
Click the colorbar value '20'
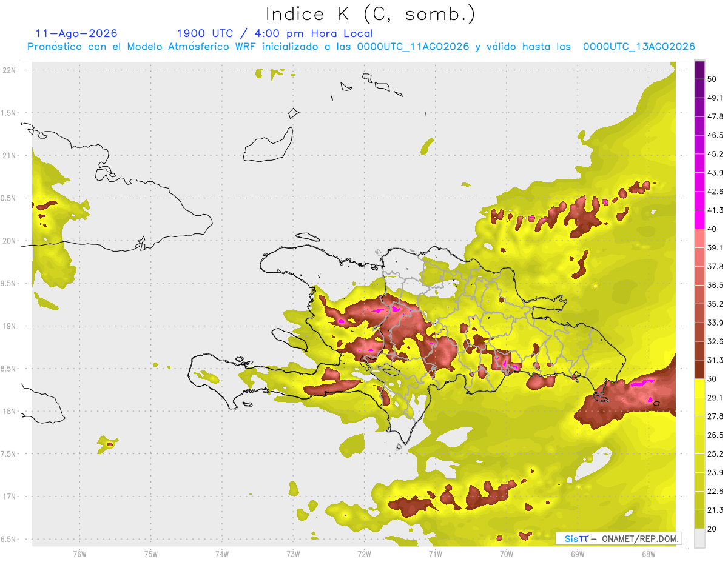click(712, 529)
